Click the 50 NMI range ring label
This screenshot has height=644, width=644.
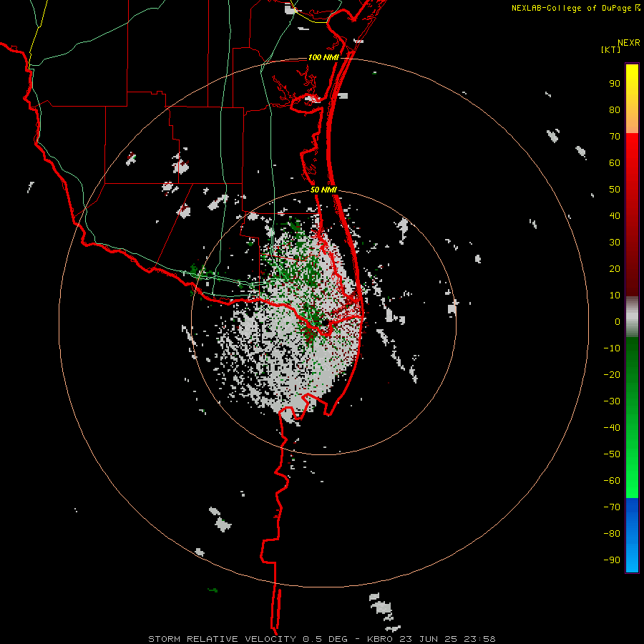323,190
